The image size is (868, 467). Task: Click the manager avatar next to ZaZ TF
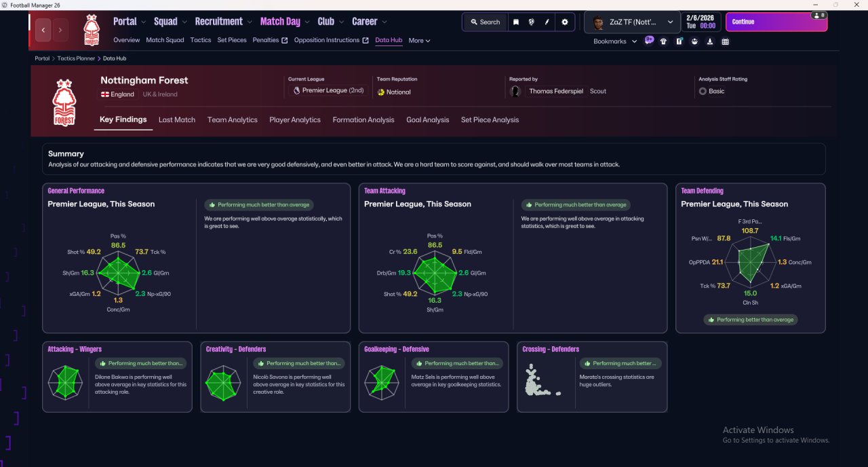[x=598, y=23]
